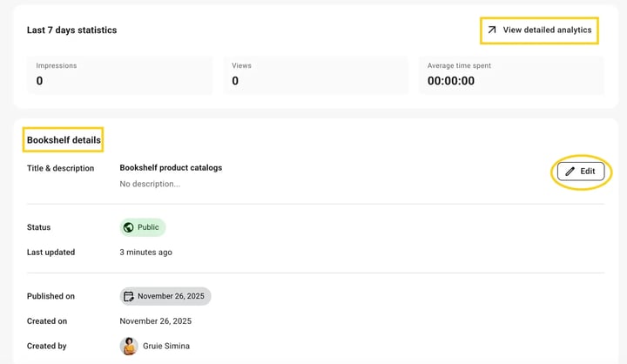Image resolution: width=627 pixels, height=364 pixels.
Task: Click the Views statistic card
Action: click(316, 75)
